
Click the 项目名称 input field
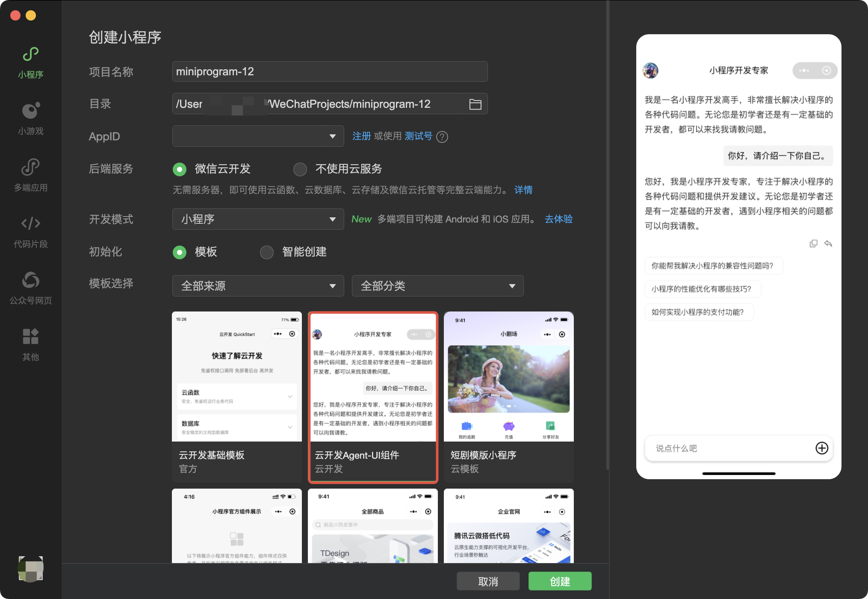(330, 71)
